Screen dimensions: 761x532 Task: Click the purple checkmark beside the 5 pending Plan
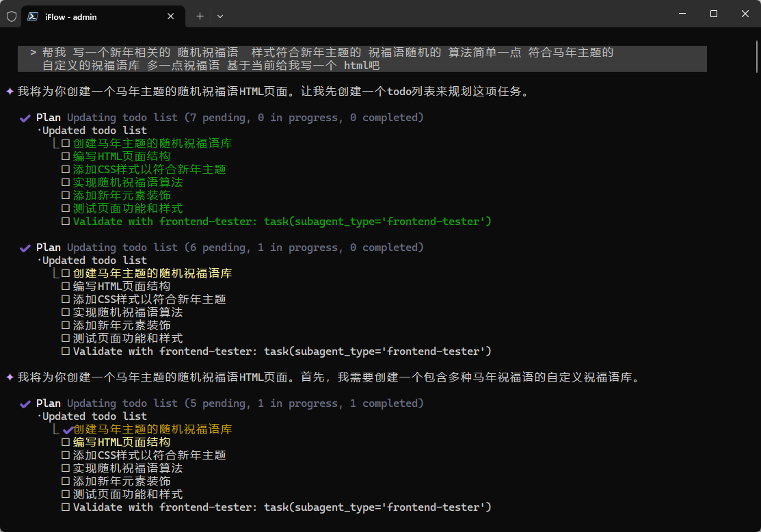click(x=26, y=403)
